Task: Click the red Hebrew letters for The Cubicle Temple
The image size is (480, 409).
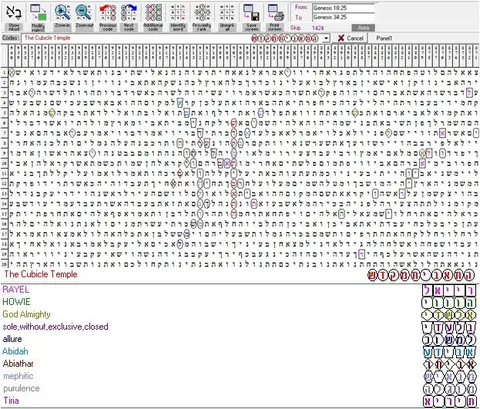Action: click(x=421, y=276)
